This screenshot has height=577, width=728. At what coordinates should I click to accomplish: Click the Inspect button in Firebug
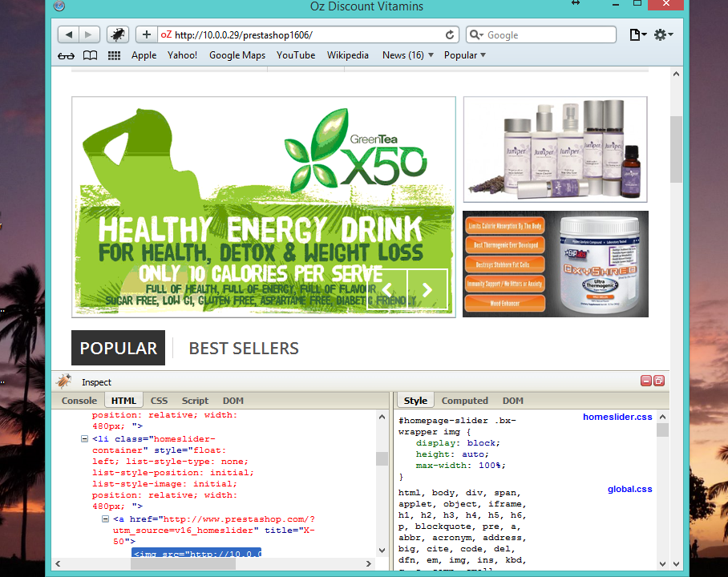pos(96,382)
